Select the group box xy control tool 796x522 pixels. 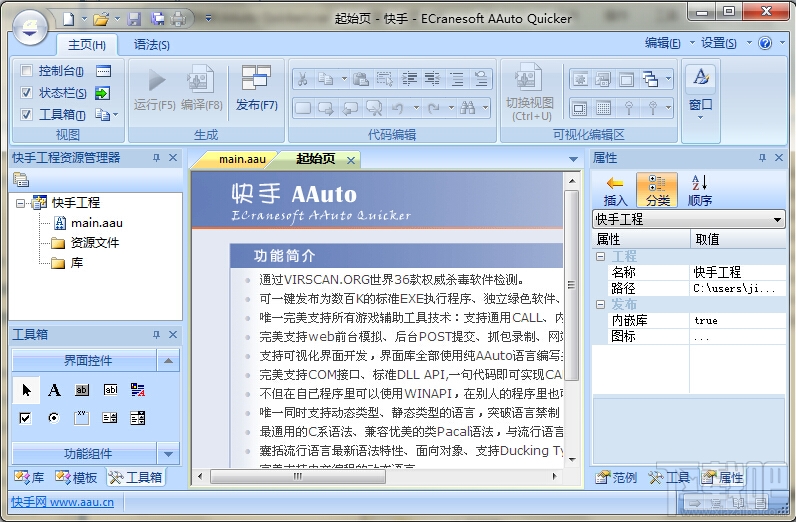pos(81,418)
